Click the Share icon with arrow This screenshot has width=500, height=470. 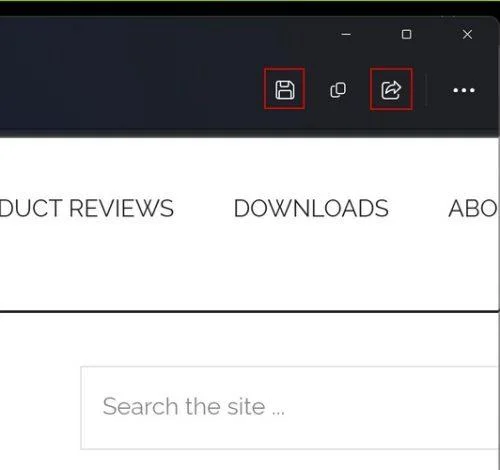coord(391,90)
